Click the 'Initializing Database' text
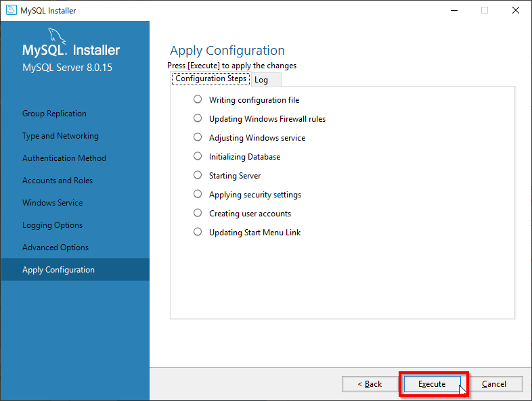532x401 pixels. coord(244,157)
